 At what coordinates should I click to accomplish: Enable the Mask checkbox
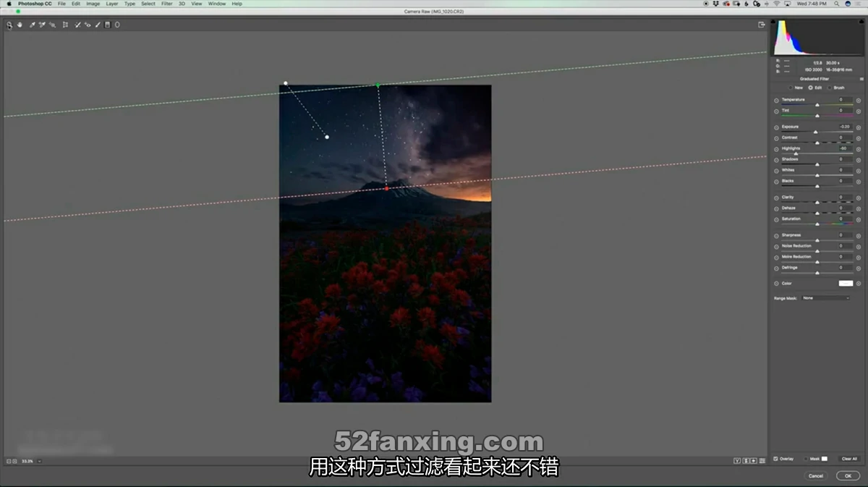point(807,459)
